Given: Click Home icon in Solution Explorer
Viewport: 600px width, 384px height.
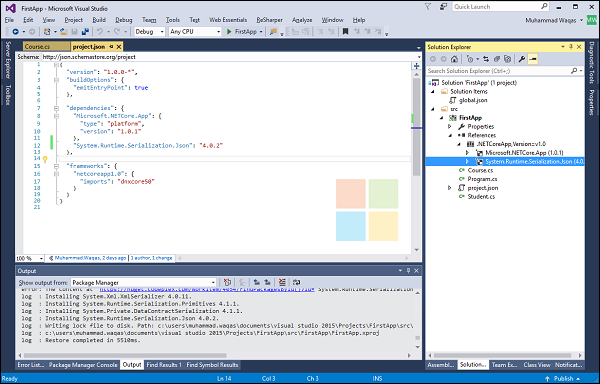Looking at the screenshot, I should click(454, 59).
